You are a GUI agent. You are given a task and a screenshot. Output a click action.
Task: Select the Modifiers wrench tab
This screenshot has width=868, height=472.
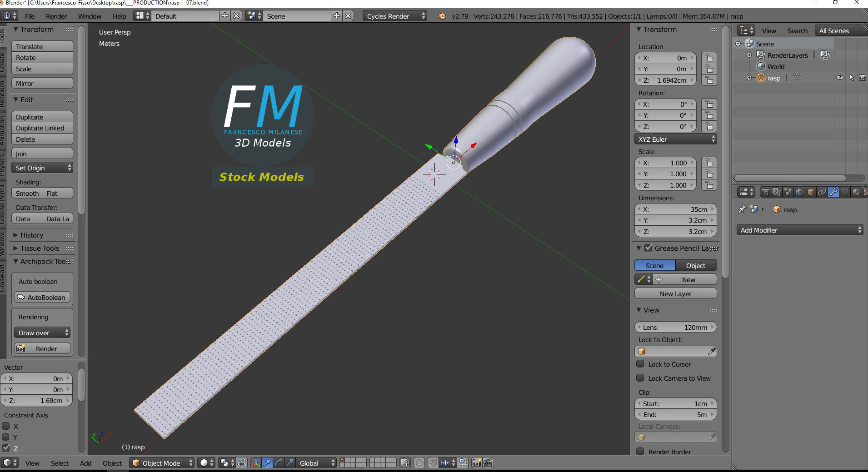[x=833, y=191]
